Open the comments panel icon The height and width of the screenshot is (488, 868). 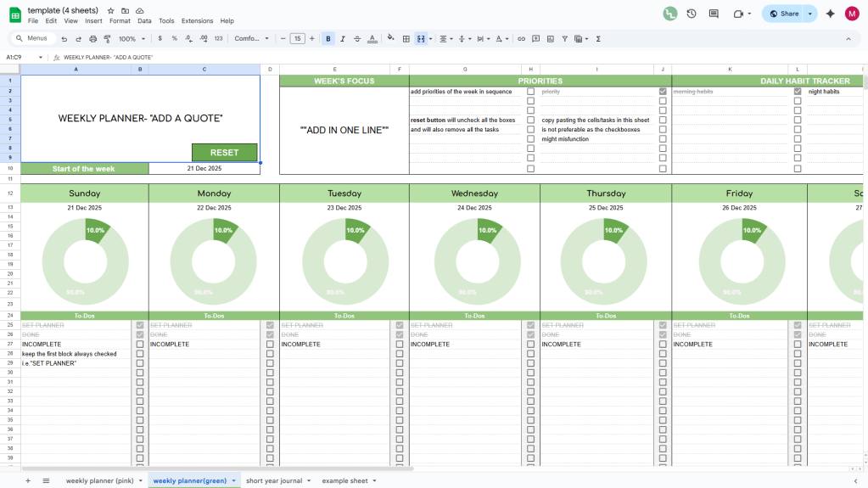click(x=714, y=14)
